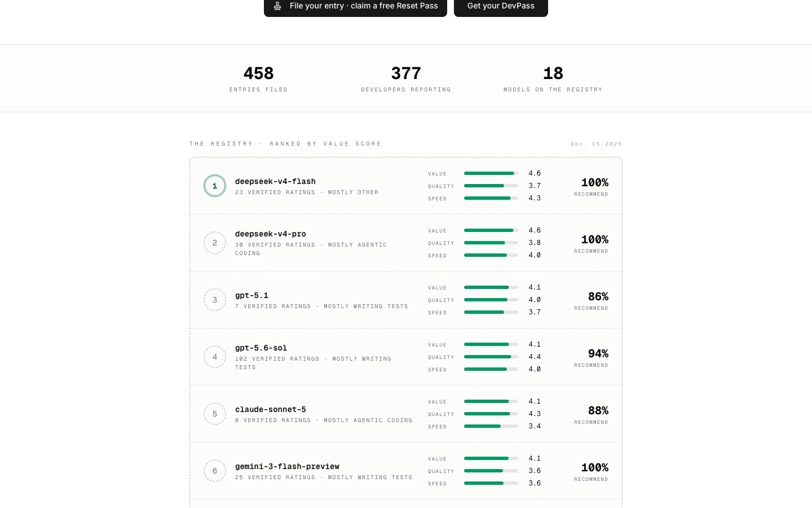Open claude-sonnet-5 model name

pos(271,409)
